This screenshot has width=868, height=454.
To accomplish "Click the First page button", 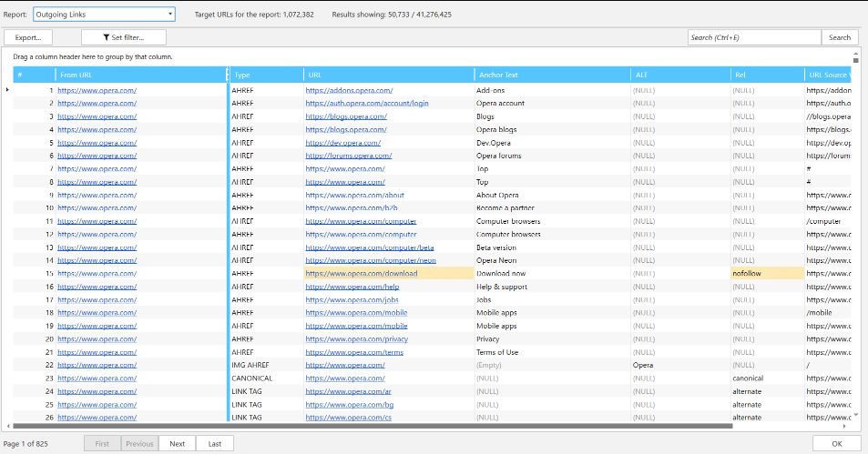I will coord(102,443).
